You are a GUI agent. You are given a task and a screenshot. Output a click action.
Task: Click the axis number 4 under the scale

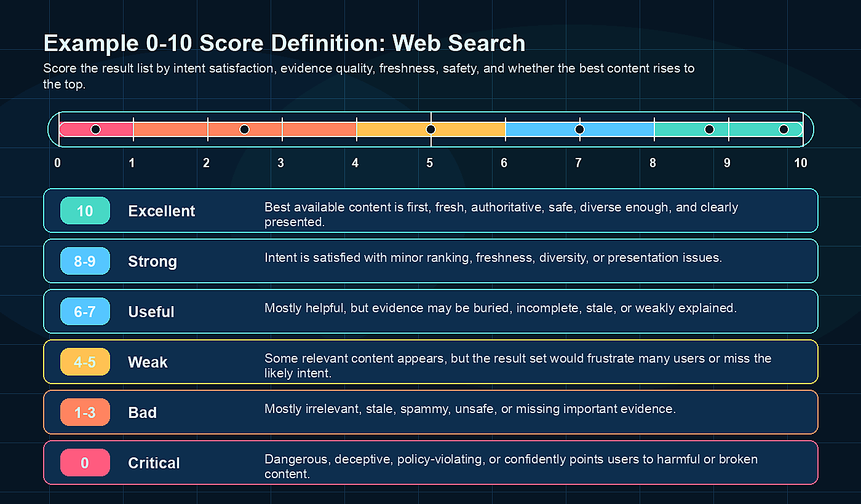(355, 163)
